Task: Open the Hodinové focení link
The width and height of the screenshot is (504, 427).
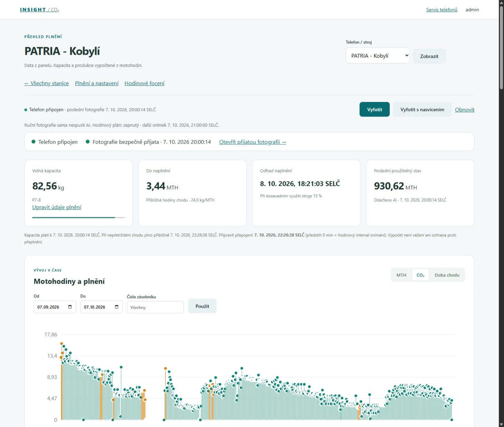Action: [x=145, y=83]
